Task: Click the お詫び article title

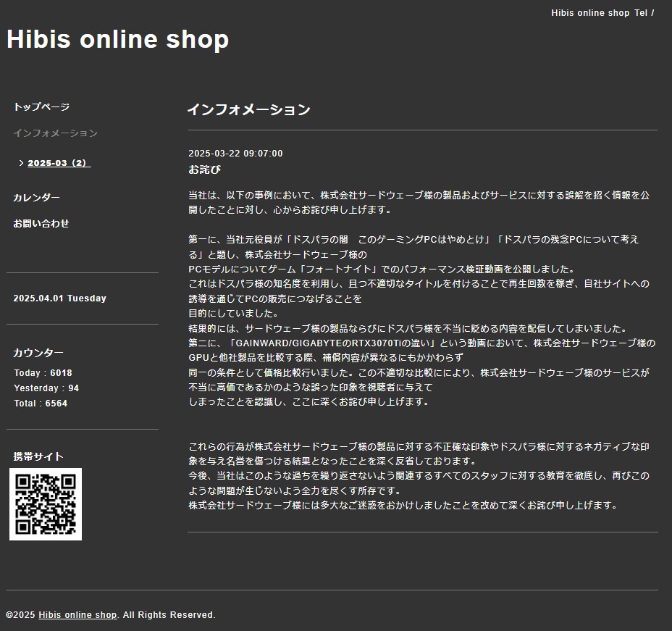Action: (205, 170)
